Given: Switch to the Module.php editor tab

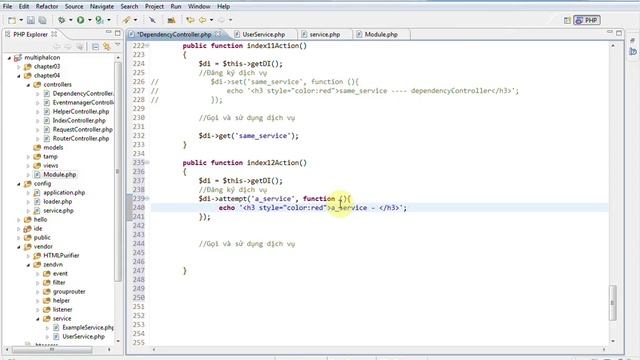Looking at the screenshot, I should pos(381,35).
